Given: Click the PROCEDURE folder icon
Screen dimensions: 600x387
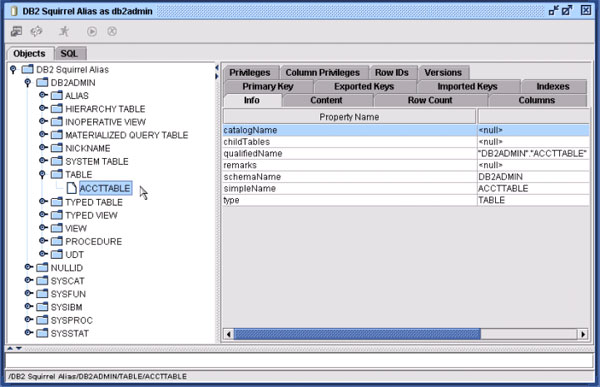Looking at the screenshot, I should coord(57,241).
